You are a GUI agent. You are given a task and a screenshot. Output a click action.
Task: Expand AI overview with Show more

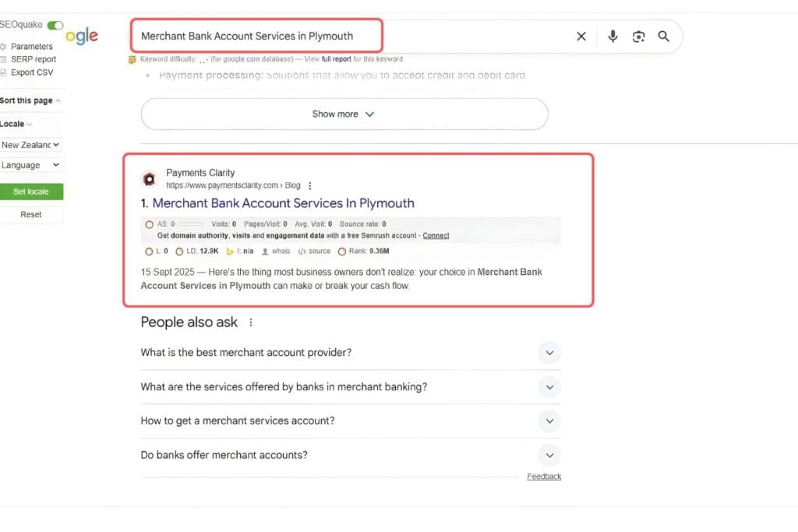344,114
